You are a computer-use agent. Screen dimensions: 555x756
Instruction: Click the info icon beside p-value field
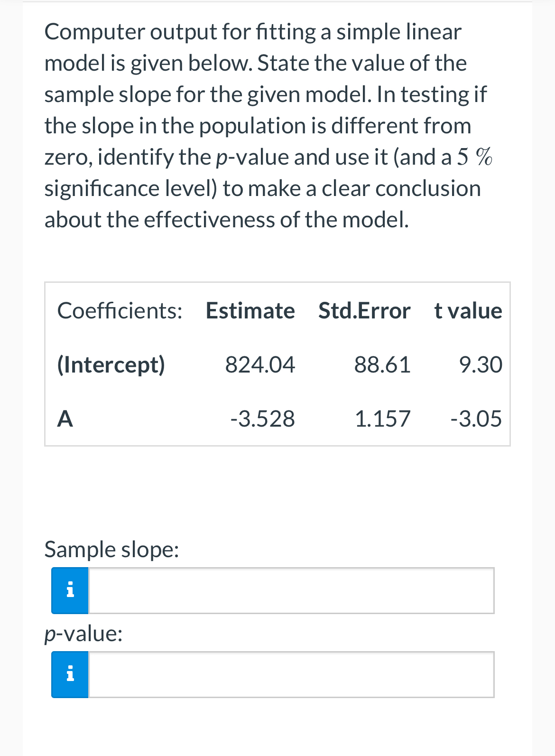70,674
